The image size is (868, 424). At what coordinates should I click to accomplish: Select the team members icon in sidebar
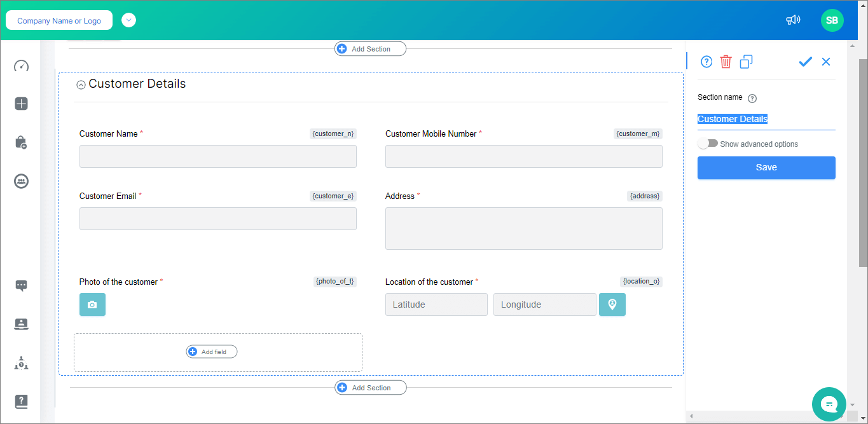21,181
